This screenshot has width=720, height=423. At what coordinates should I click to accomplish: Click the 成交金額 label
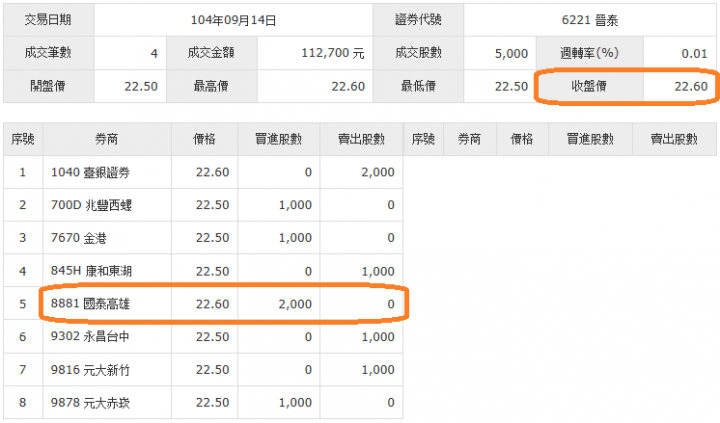click(211, 53)
